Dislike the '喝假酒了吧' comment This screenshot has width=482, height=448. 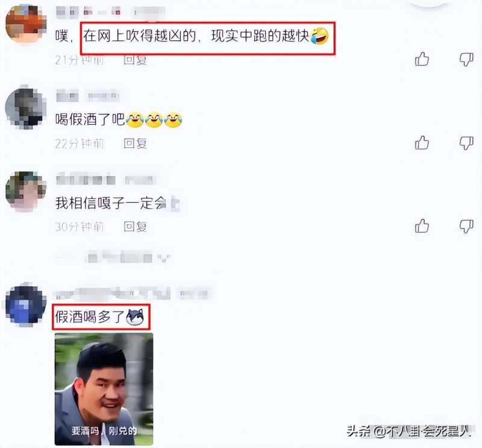pos(466,143)
